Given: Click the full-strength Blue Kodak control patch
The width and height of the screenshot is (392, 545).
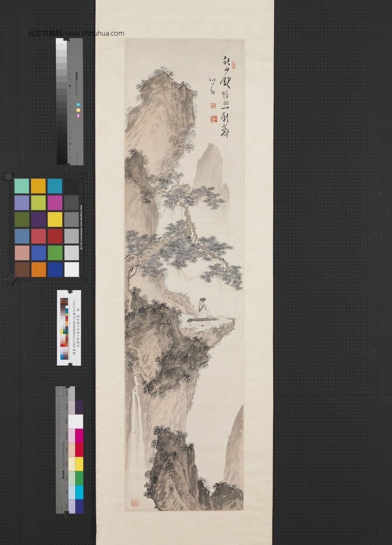Looking at the screenshot, I should click(79, 506).
